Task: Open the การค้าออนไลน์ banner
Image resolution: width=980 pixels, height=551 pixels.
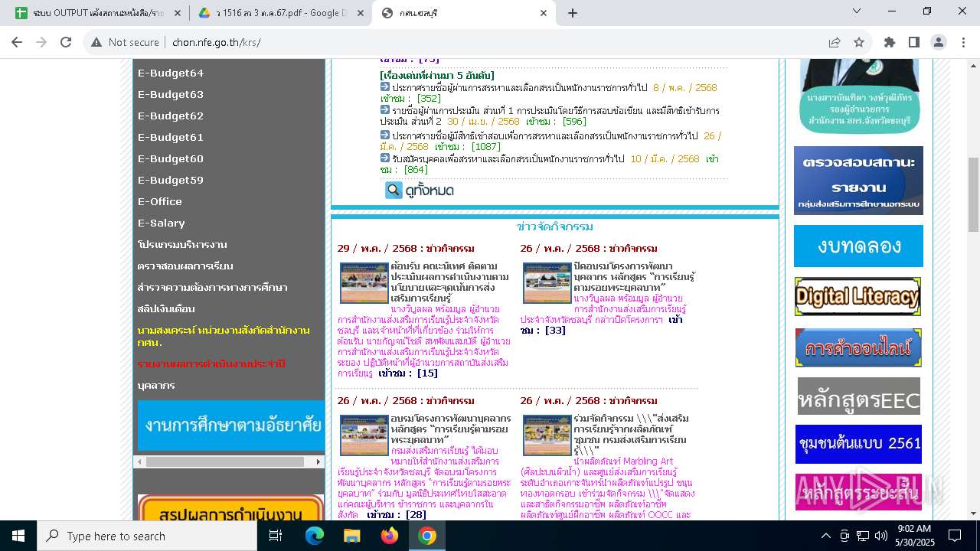Action: (x=858, y=348)
